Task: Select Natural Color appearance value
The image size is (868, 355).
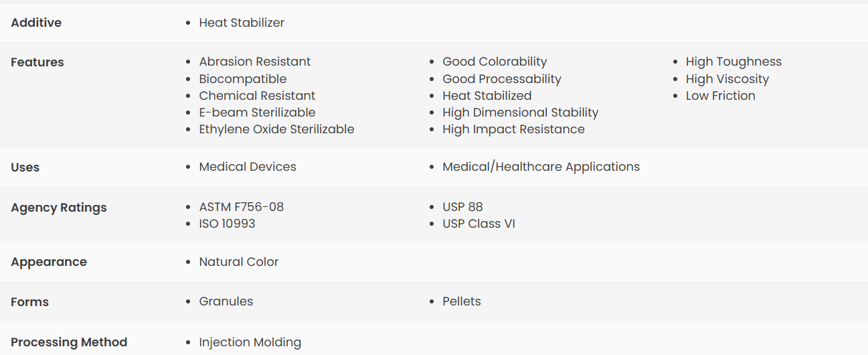Action: 239,262
